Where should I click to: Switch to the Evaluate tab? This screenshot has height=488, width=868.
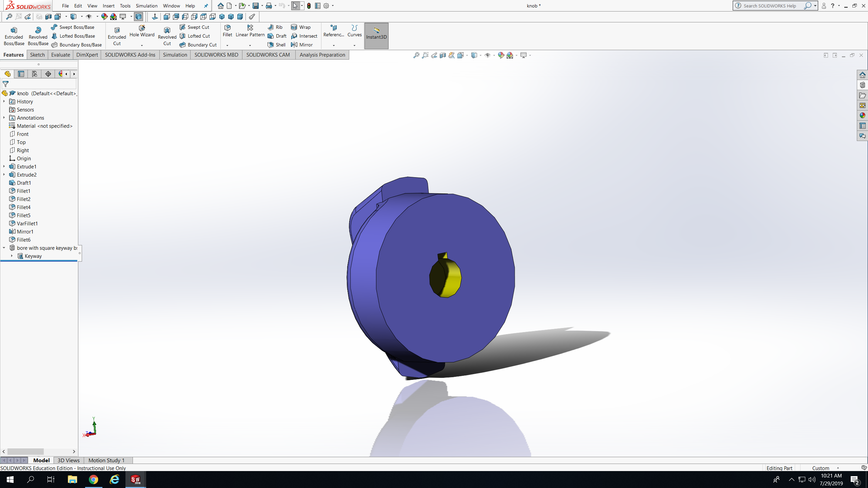pyautogui.click(x=60, y=55)
